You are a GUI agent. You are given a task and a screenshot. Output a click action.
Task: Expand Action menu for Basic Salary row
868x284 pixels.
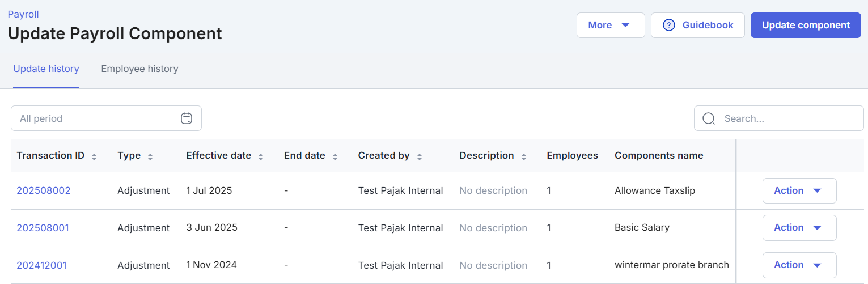point(799,228)
